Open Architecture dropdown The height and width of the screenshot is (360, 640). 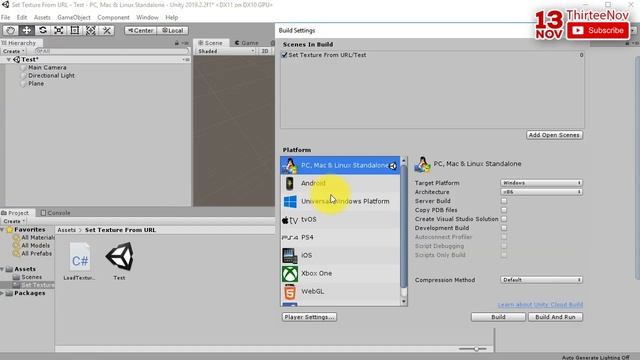pyautogui.click(x=541, y=192)
